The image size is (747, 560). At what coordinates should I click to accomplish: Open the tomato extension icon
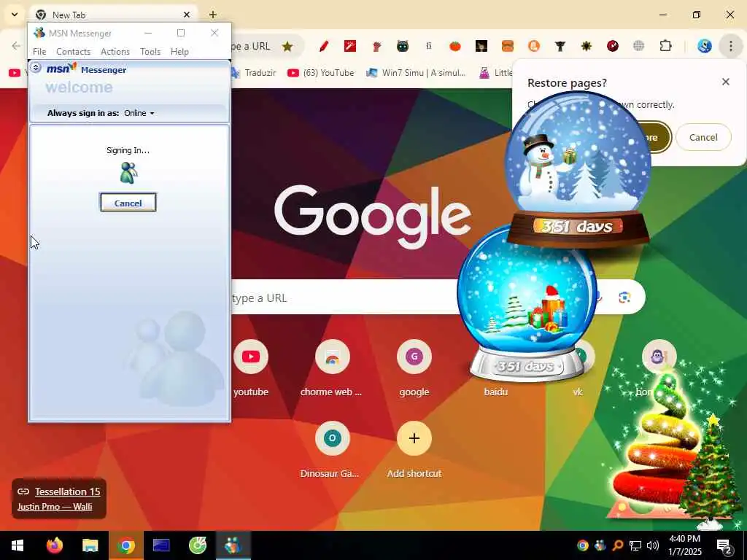pos(455,46)
